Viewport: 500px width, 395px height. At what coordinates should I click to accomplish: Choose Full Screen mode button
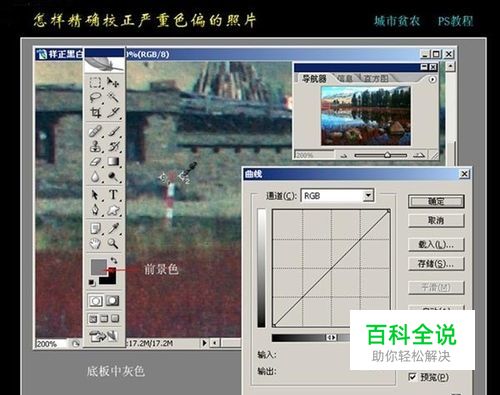coord(115,319)
